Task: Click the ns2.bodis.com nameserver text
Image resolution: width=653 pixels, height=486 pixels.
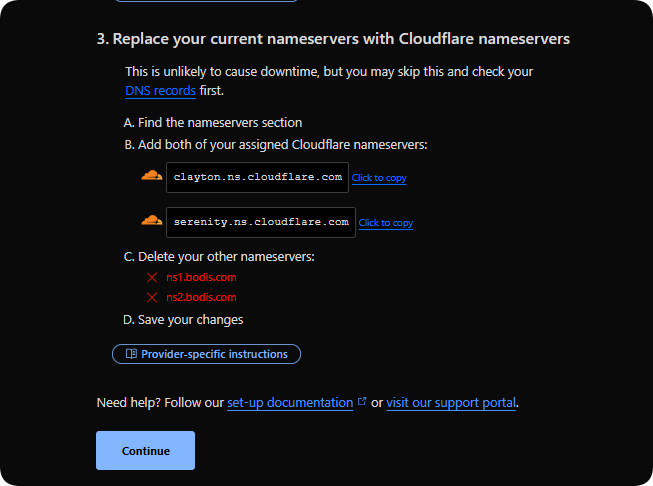Action: tap(201, 297)
